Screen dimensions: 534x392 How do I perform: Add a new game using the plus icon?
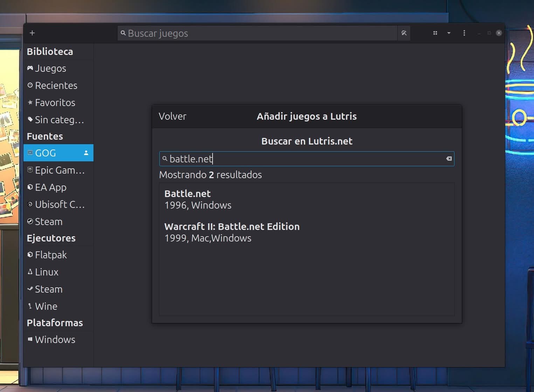[x=32, y=33]
